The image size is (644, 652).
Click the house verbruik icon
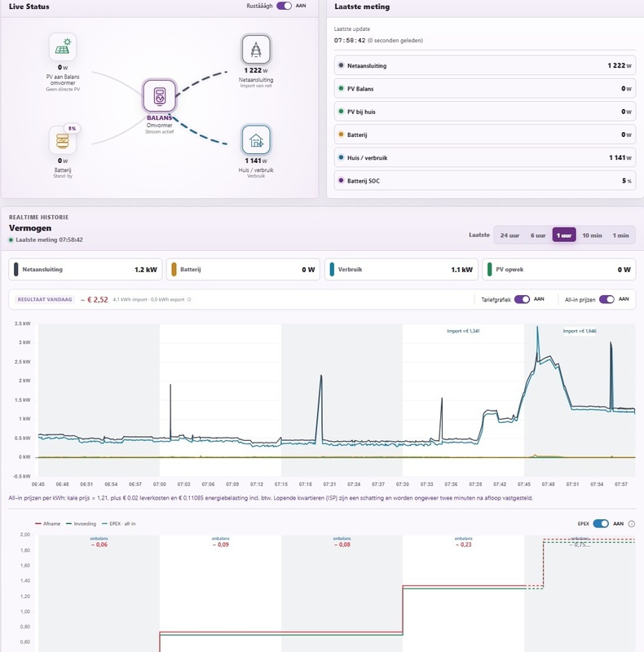(x=256, y=140)
